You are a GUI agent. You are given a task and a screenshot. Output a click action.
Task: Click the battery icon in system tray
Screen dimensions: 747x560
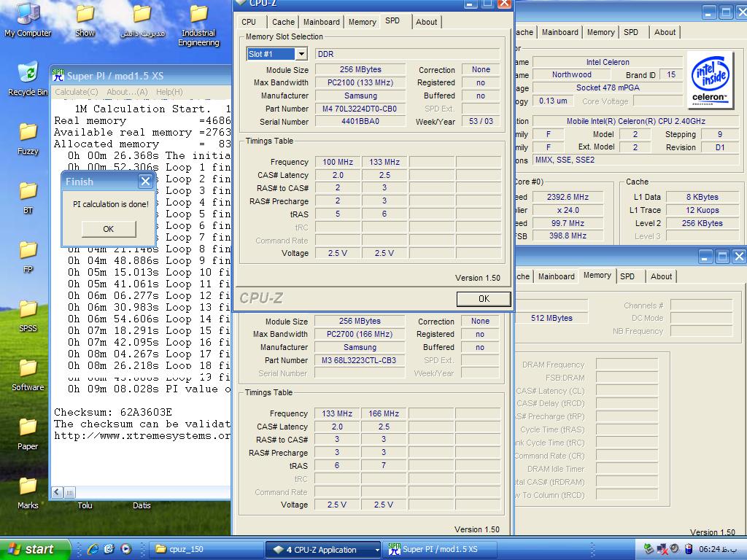click(688, 549)
